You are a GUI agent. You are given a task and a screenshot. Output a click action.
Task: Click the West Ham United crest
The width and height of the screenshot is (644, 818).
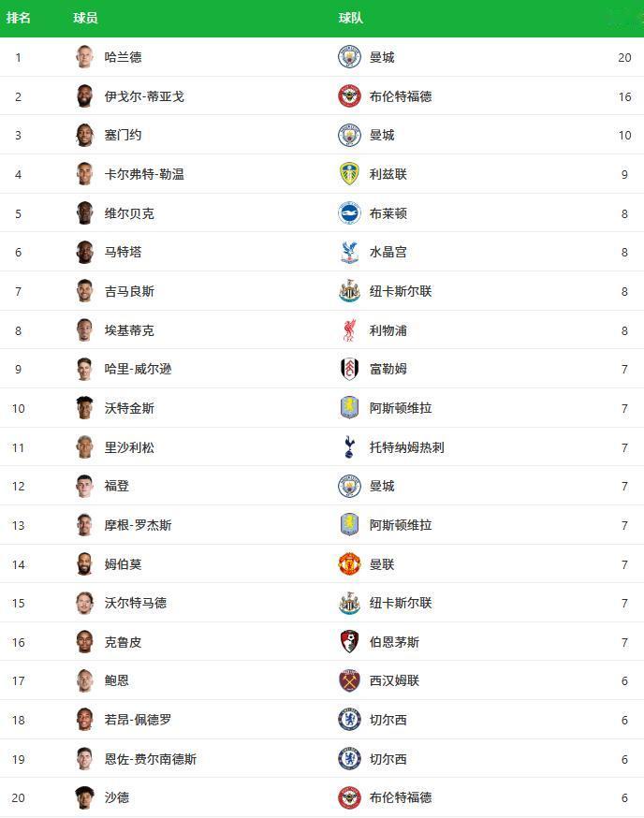pyautogui.click(x=349, y=680)
